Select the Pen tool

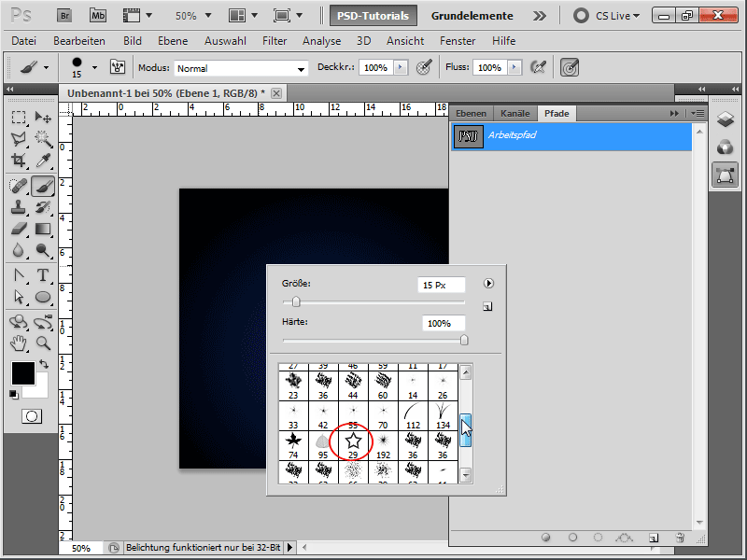click(19, 275)
